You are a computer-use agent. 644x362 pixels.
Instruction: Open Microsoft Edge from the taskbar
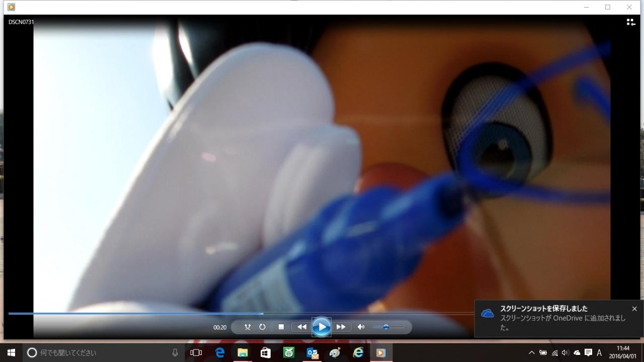click(x=220, y=353)
